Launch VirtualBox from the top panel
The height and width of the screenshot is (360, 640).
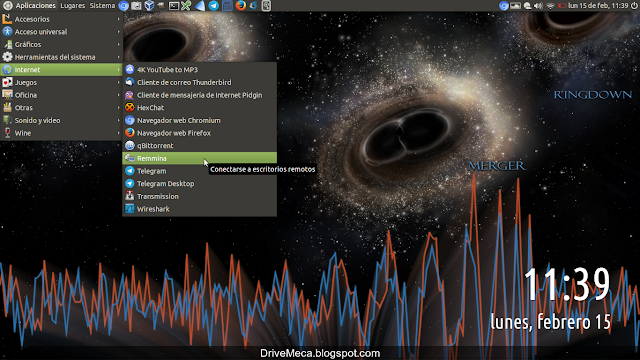(149, 6)
